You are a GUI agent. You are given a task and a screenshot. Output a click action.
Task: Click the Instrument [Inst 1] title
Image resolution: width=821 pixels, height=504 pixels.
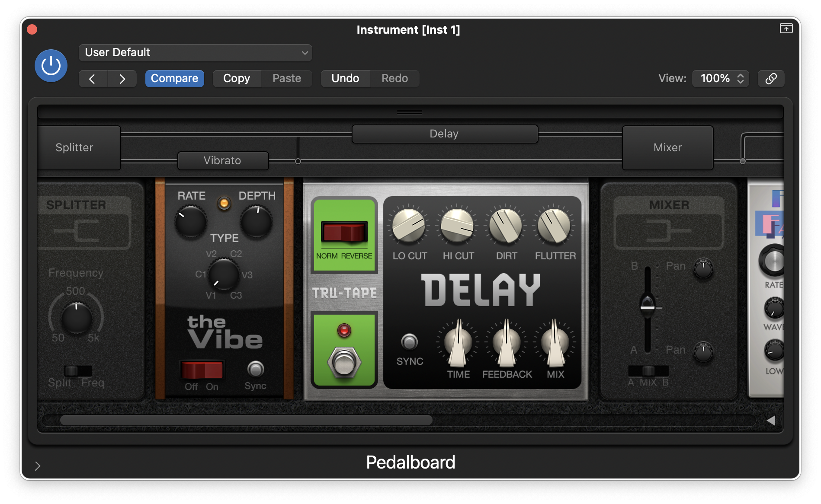point(408,29)
